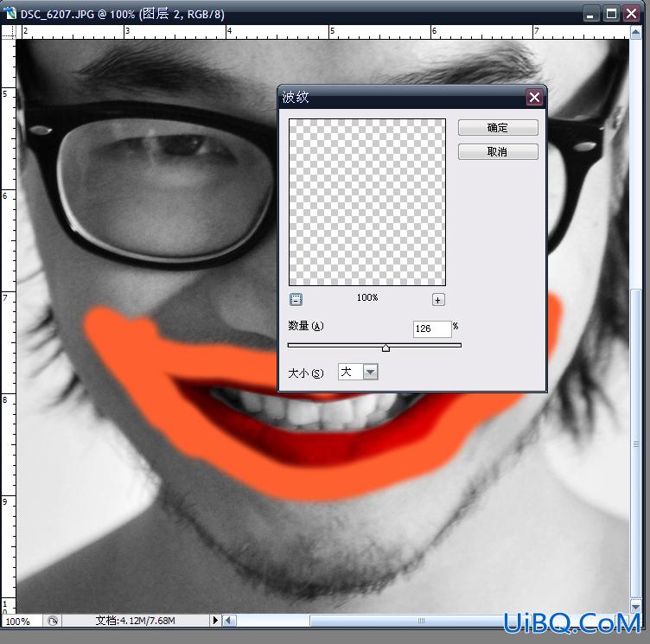650x644 pixels.
Task: Click the 100% preview zoom label in dialog
Action: [x=367, y=297]
